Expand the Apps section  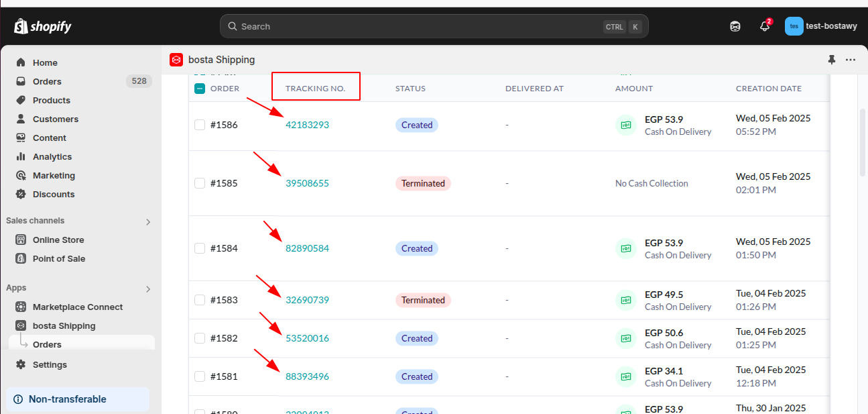pos(148,289)
